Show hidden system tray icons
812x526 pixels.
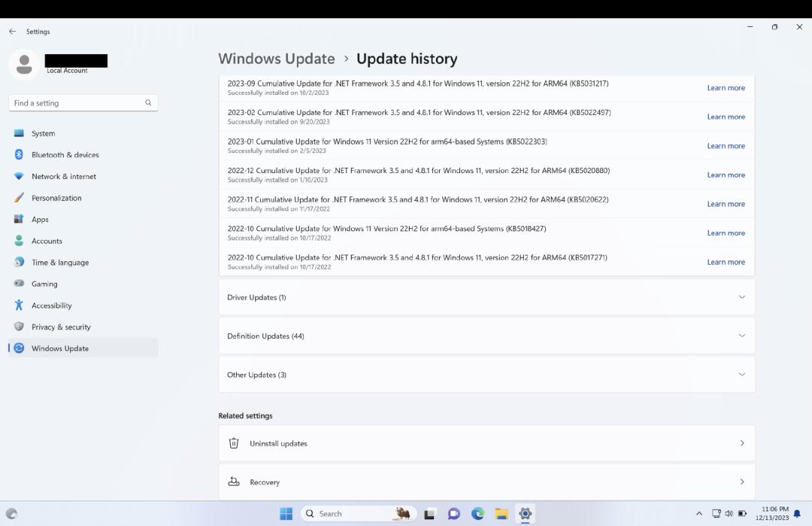(x=699, y=513)
